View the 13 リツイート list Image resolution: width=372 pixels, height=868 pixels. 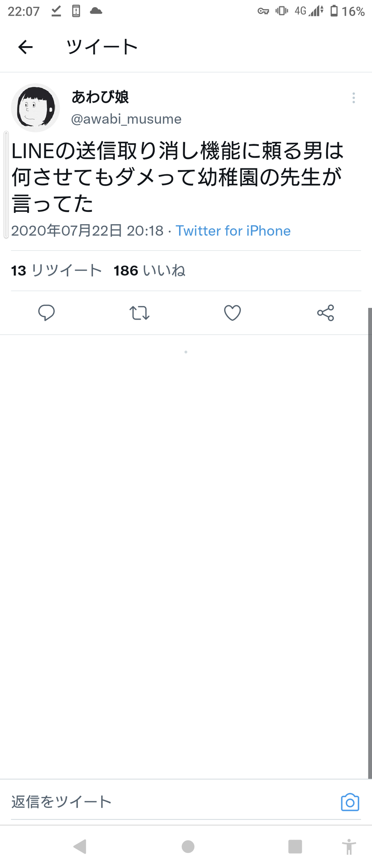(56, 271)
